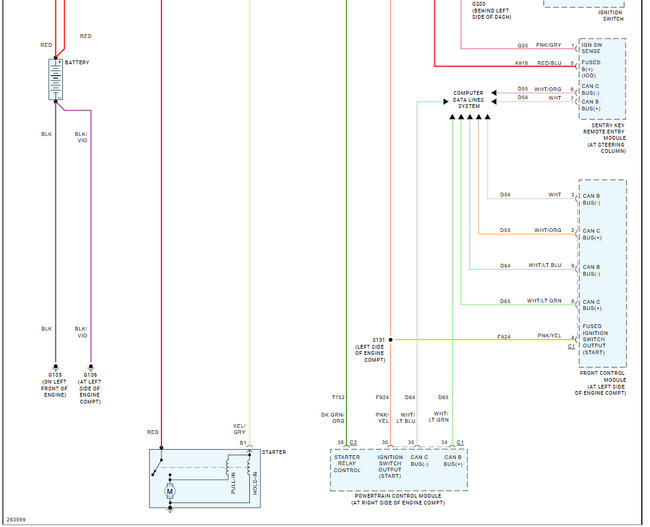Viewport: 650px width, 527px height.
Task: Click the HOLD-IN coil label
Action: point(255,483)
